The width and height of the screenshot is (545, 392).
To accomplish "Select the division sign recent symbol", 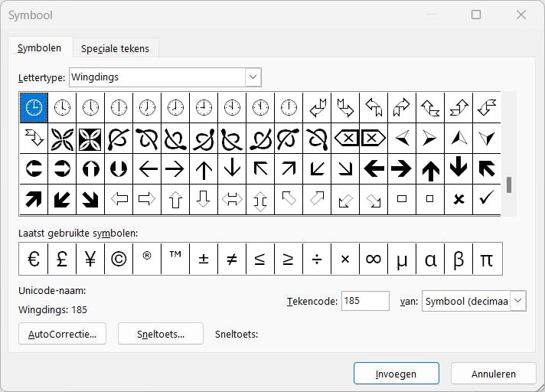I will tap(316, 260).
